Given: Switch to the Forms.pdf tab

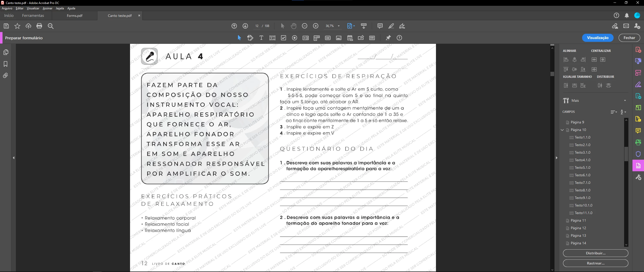Looking at the screenshot, I should point(74,16).
